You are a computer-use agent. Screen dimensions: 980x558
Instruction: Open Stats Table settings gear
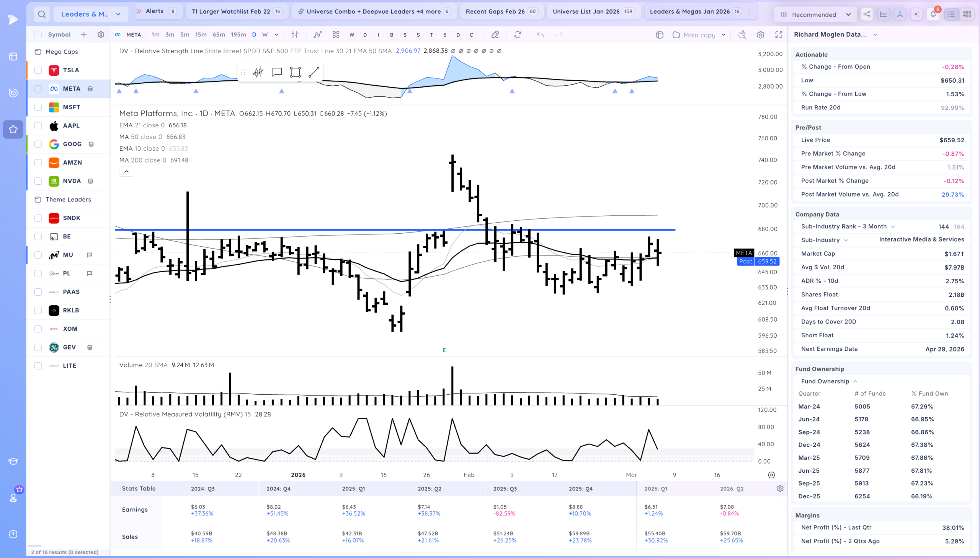point(780,488)
